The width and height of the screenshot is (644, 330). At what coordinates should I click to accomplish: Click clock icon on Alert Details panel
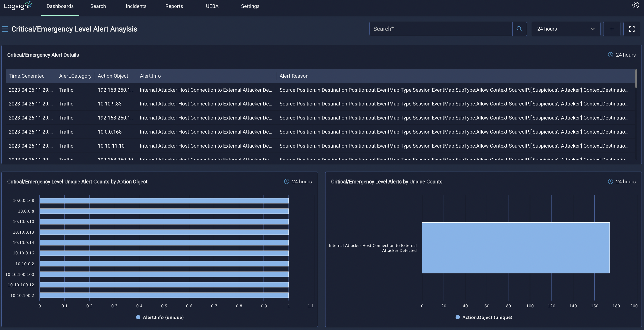tap(610, 55)
